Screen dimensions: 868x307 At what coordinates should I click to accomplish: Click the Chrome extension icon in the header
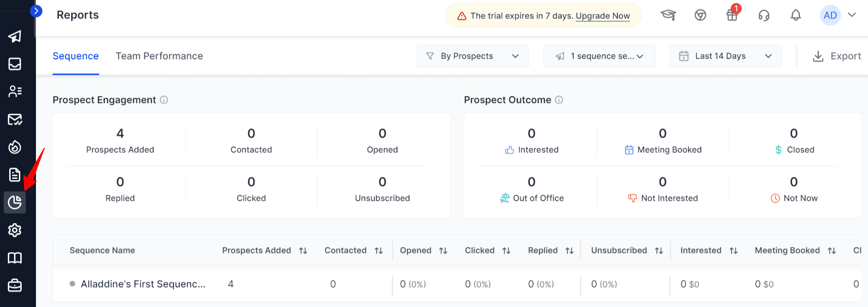(x=700, y=15)
